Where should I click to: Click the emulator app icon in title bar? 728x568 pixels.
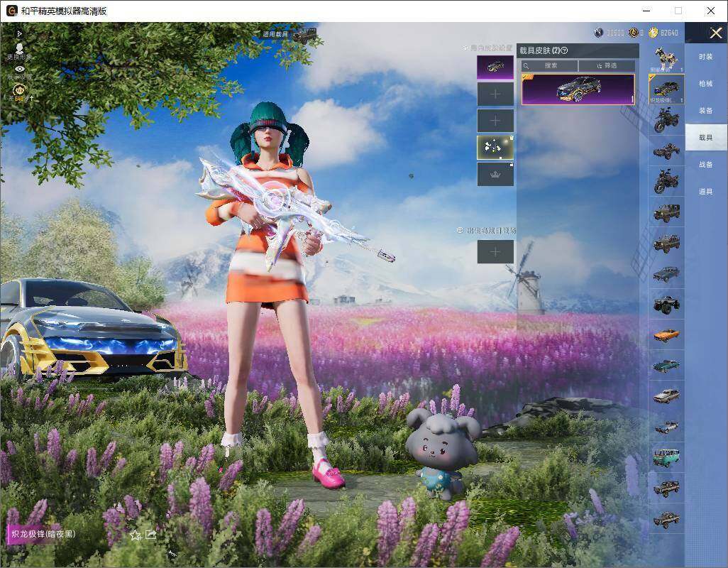(x=11, y=11)
